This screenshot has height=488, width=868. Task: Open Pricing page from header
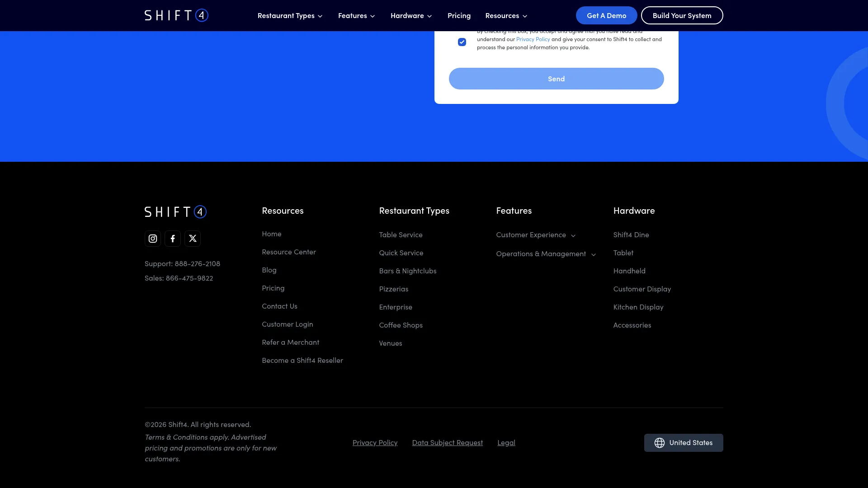[x=459, y=16]
